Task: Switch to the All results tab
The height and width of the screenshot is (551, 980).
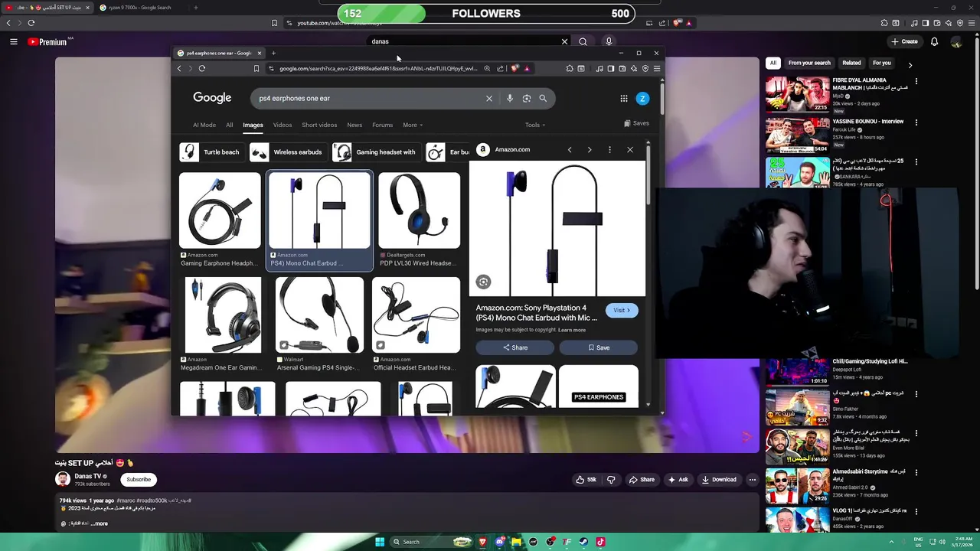Action: coord(229,125)
